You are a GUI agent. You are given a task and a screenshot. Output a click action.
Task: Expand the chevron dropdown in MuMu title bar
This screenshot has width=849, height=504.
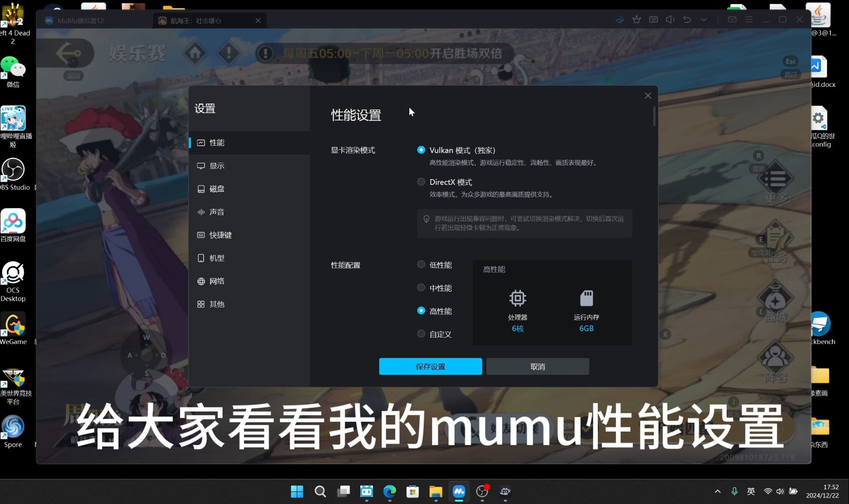[703, 19]
